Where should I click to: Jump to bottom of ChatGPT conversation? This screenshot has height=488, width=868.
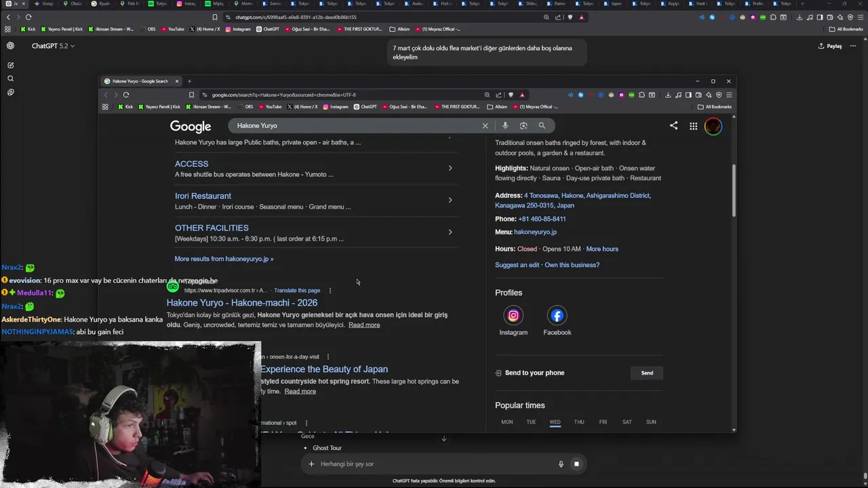pyautogui.click(x=443, y=439)
